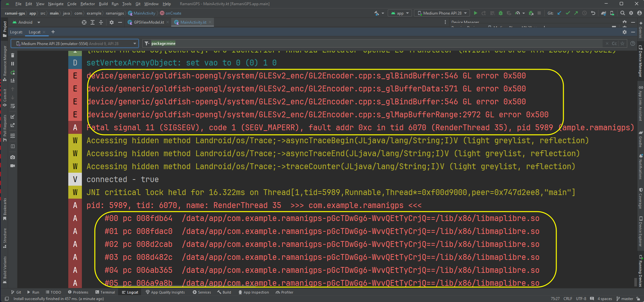This screenshot has height=302, width=644.
Task: Run the app with green play button
Action: click(475, 13)
